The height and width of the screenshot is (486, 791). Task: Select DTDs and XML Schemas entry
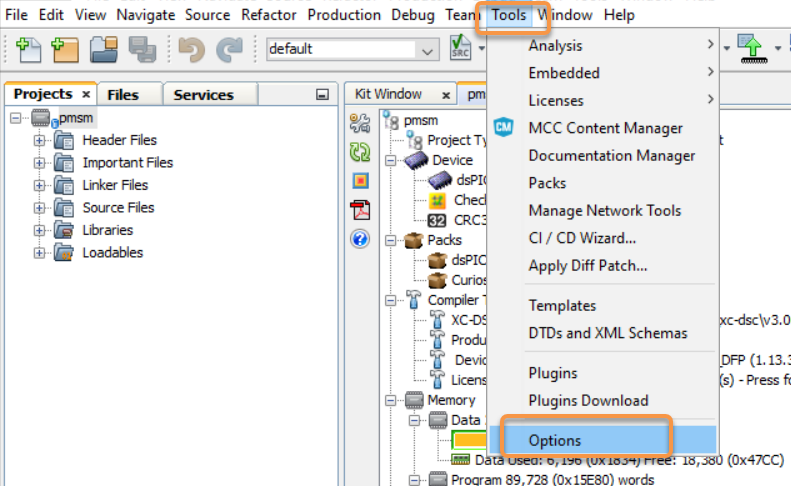(x=603, y=333)
